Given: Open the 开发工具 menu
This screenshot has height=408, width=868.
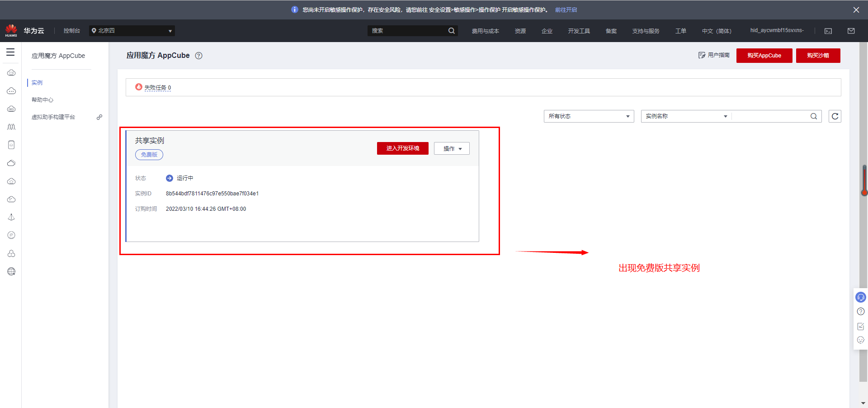Looking at the screenshot, I should pyautogui.click(x=579, y=31).
